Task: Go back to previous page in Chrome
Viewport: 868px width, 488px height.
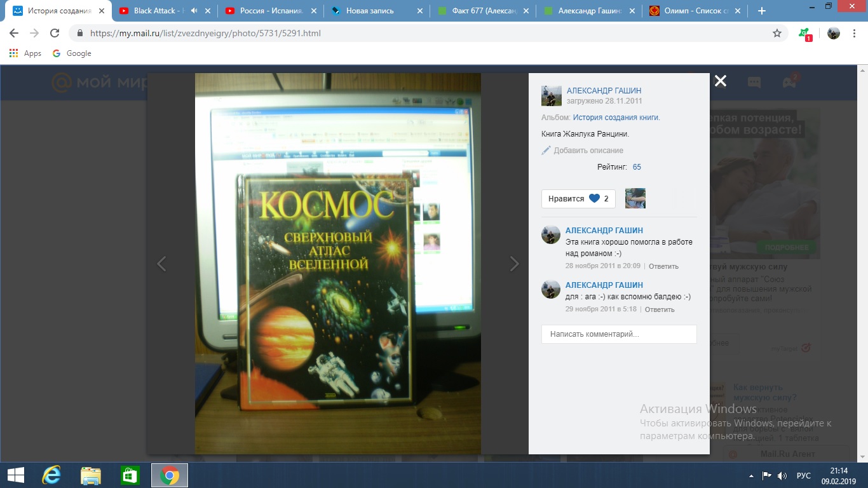Action: [14, 33]
